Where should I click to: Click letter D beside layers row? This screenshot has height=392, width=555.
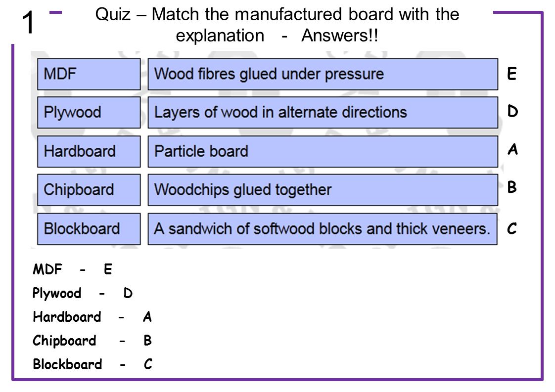point(512,111)
